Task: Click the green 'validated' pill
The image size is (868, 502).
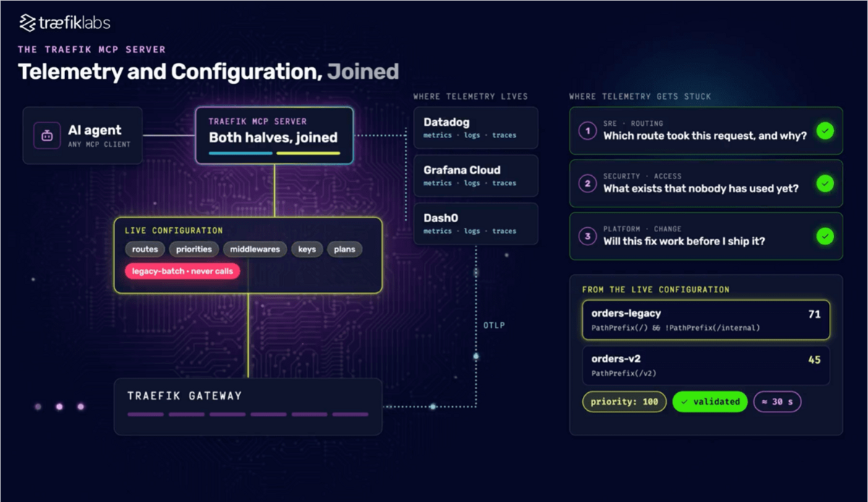Action: click(x=710, y=401)
